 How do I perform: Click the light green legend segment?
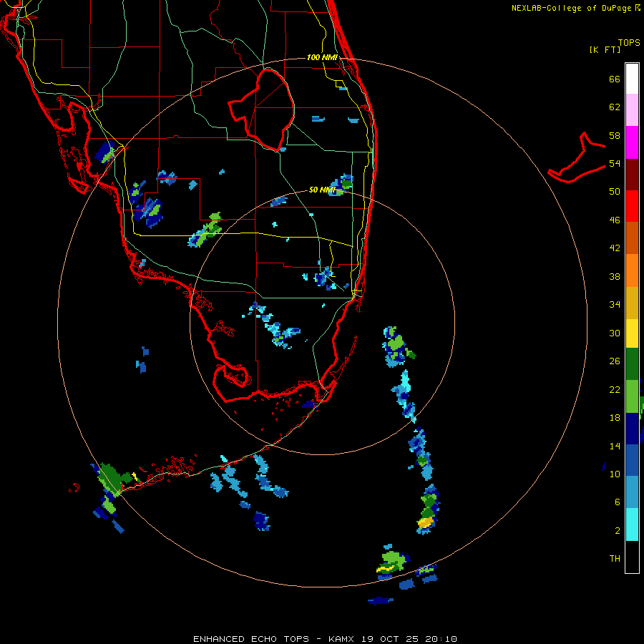pos(632,396)
